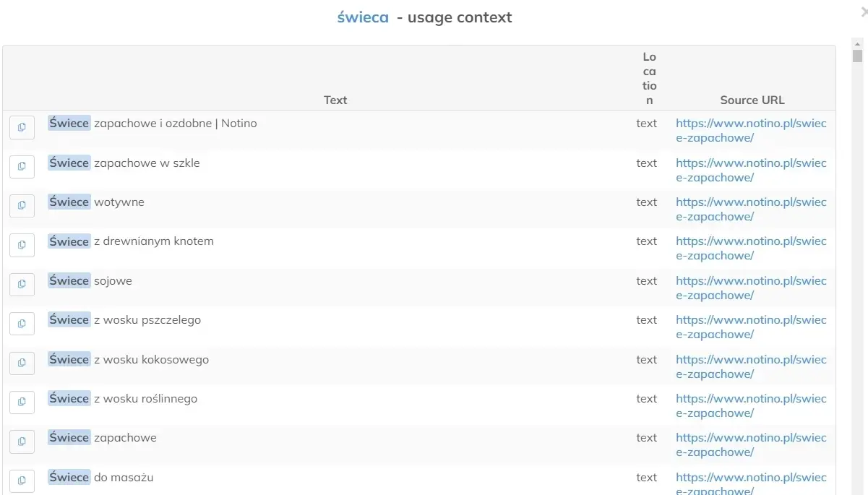Viewport: 868px width, 495px height.
Task: Click the scrollbar's up arrow
Action: coord(856,45)
